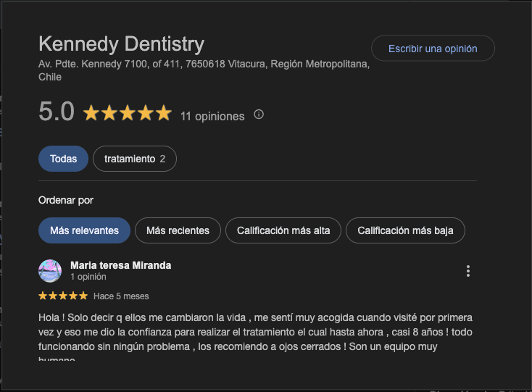Image resolution: width=532 pixels, height=392 pixels.
Task: Click the five-star rating in Maria's review
Action: point(63,296)
